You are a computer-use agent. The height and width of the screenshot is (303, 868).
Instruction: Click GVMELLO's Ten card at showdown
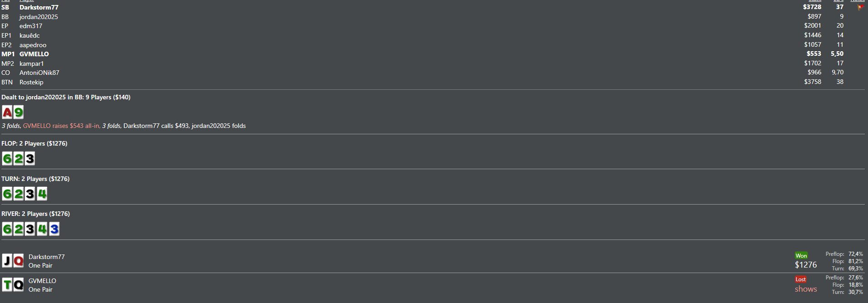[7, 285]
